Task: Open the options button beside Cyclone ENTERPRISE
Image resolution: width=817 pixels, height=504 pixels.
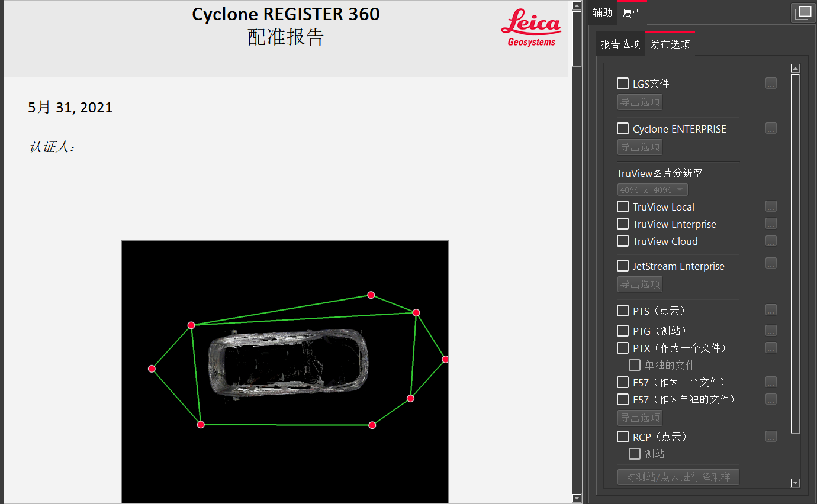Action: click(771, 128)
